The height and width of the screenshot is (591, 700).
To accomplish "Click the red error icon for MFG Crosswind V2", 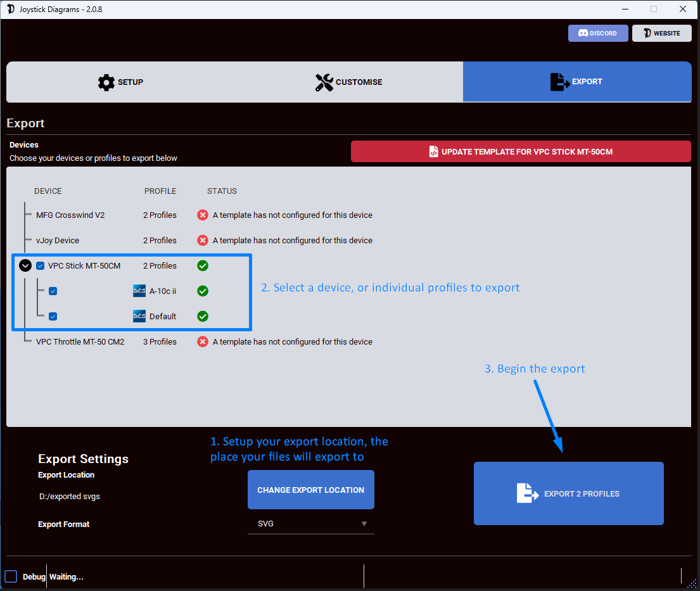I will pyautogui.click(x=203, y=215).
